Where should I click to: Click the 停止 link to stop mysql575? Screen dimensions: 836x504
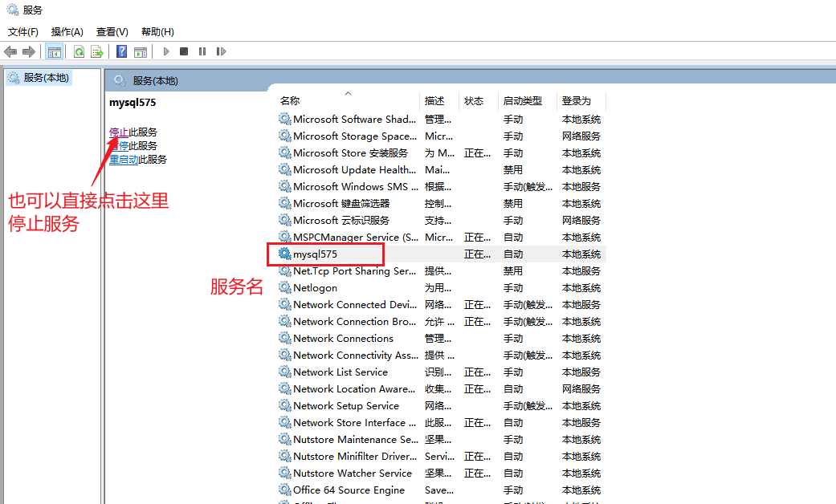(119, 132)
